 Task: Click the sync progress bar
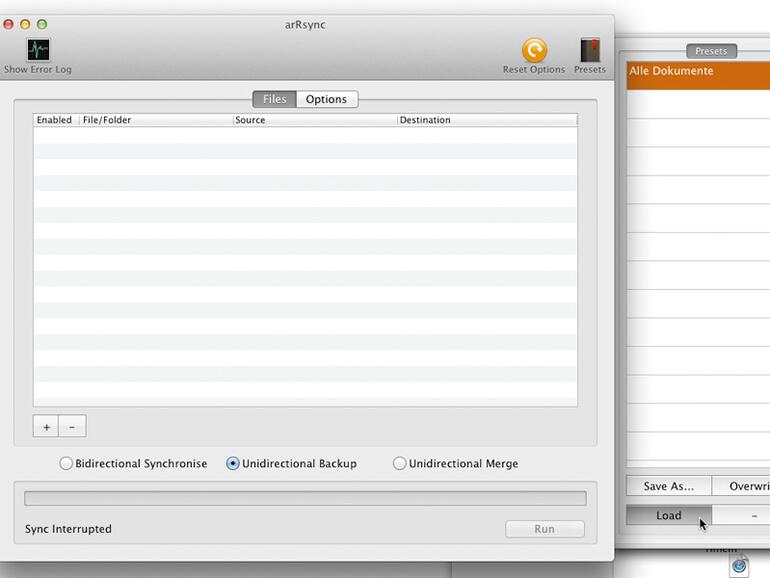pos(305,498)
